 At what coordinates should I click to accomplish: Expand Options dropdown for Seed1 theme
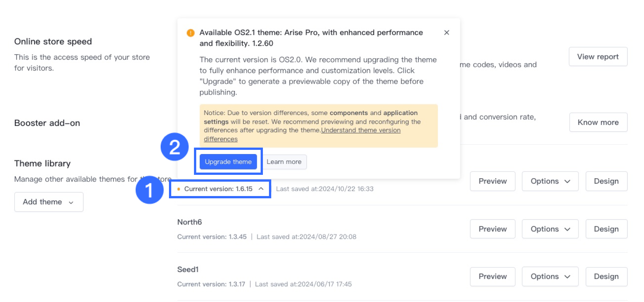point(550,277)
